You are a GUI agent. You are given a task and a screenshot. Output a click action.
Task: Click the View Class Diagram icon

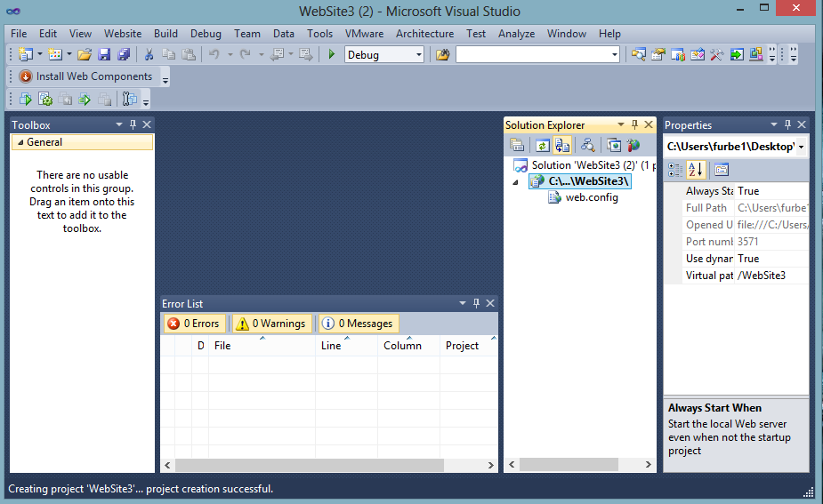click(x=587, y=145)
